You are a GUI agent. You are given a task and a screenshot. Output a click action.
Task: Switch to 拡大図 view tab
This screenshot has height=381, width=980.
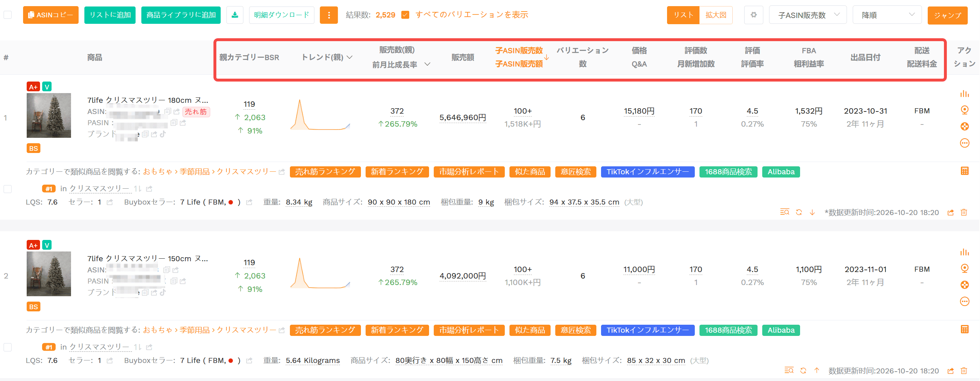[x=716, y=15]
